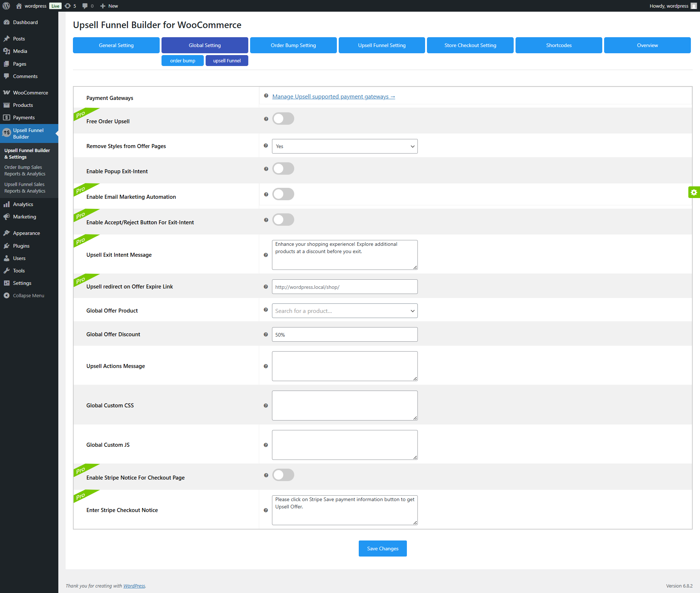
Task: Expand Global Offer Product search dropdown
Action: click(x=345, y=311)
